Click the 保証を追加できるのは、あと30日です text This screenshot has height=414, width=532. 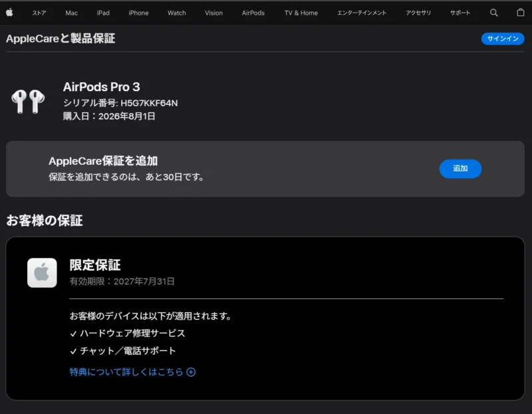[126, 177]
